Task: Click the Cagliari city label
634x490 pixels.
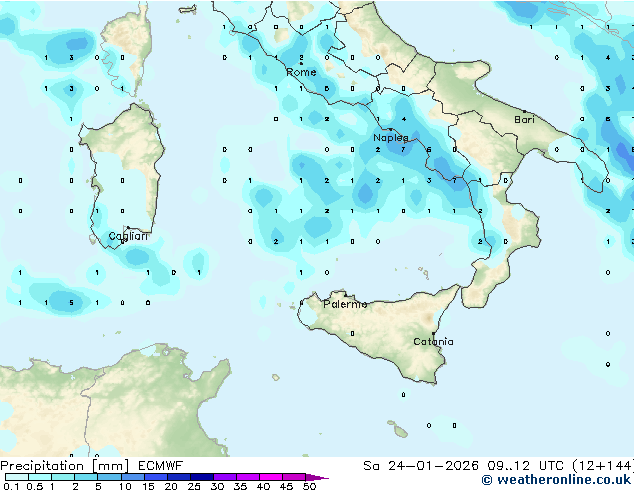Action: pyautogui.click(x=128, y=236)
